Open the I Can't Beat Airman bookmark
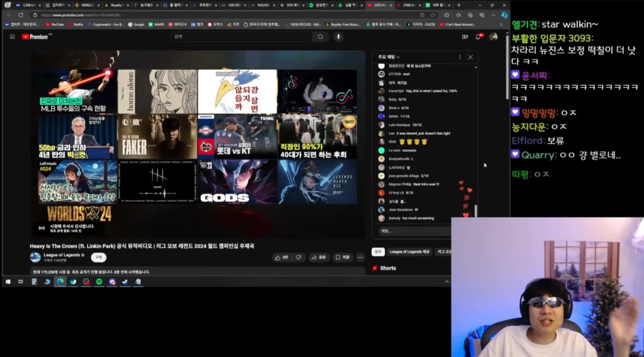 457,24
